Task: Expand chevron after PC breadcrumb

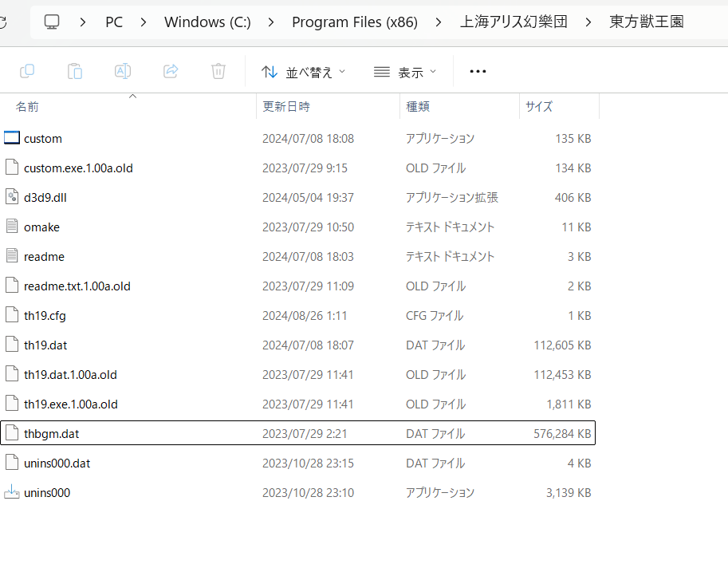Action: click(x=144, y=22)
